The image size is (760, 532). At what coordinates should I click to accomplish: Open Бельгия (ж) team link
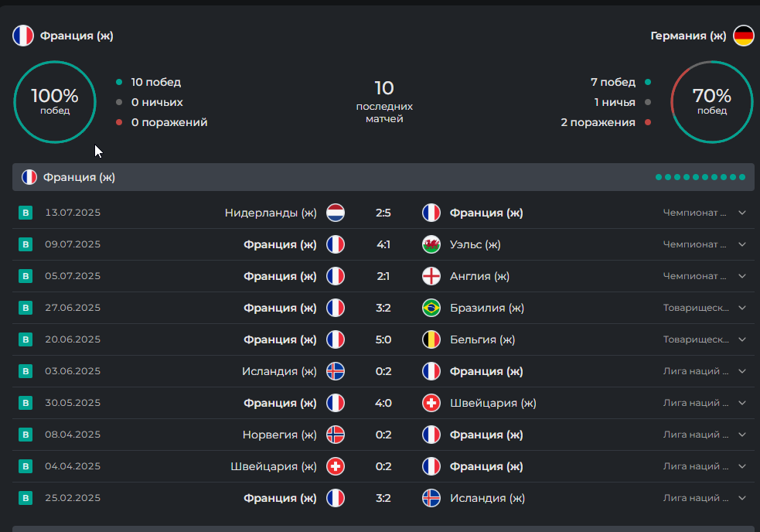[x=482, y=339]
